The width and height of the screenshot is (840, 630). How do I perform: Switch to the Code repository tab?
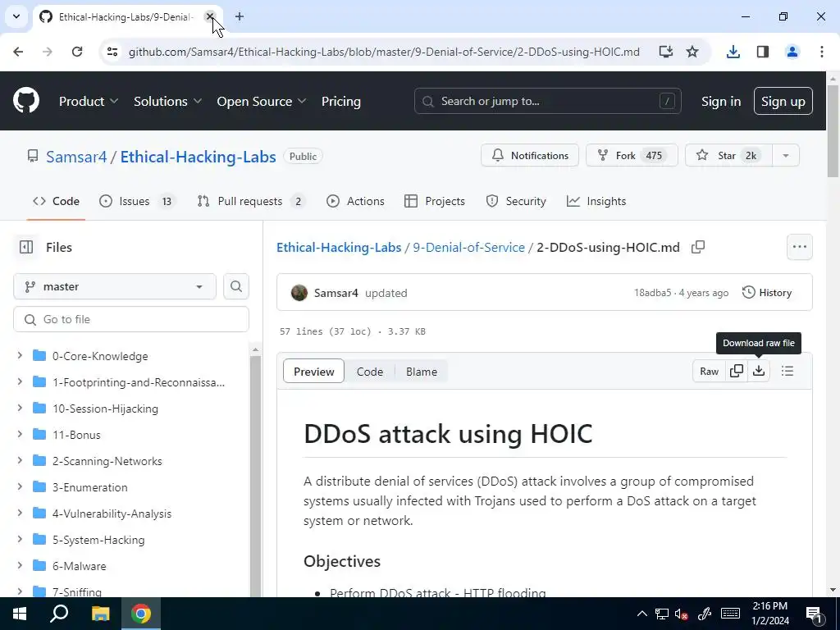[x=57, y=201]
